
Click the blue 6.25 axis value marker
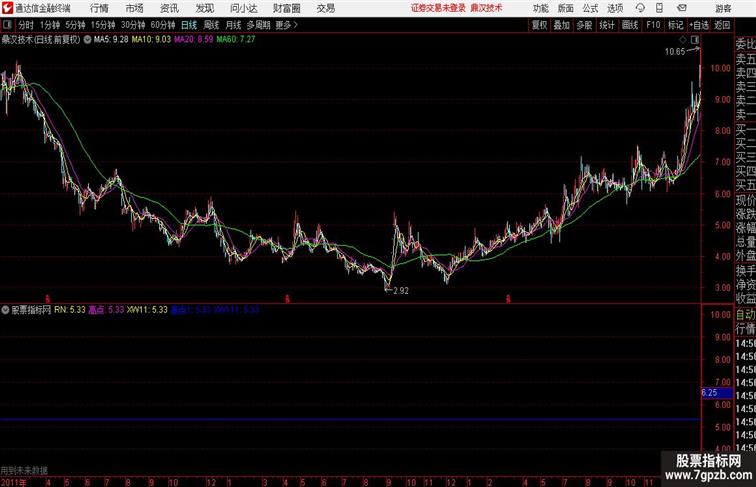pos(717,393)
